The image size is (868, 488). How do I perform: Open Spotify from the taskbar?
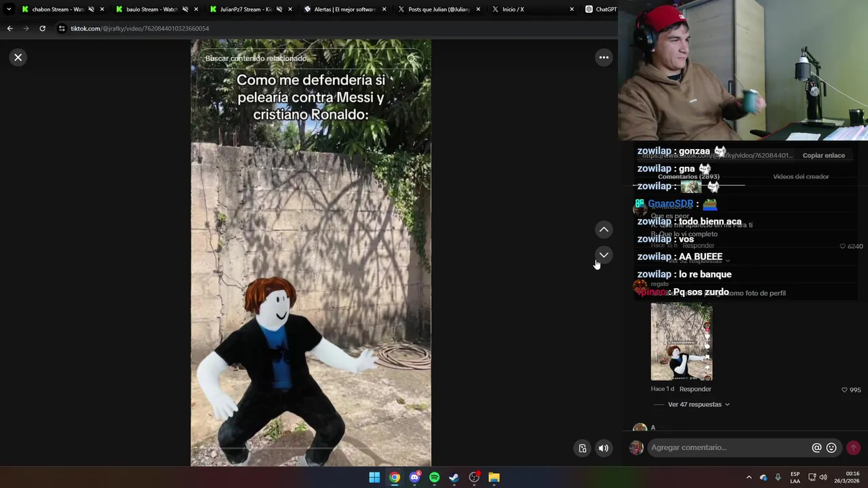coord(434,478)
